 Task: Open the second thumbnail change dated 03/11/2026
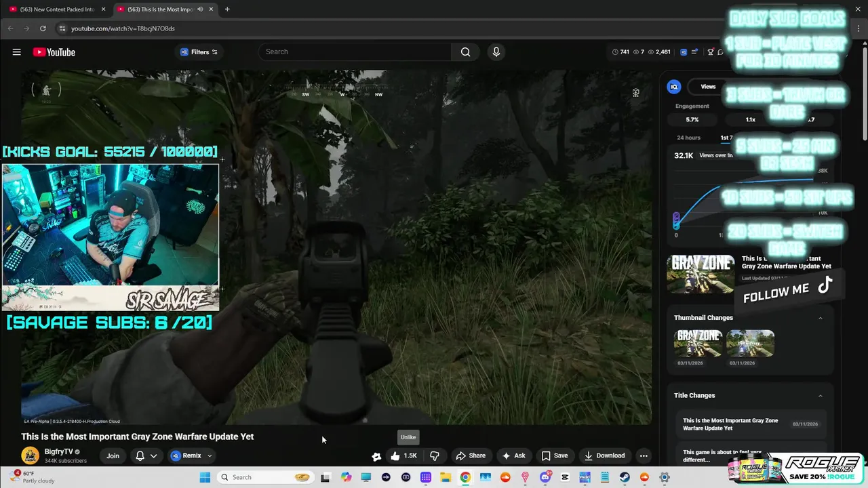click(x=750, y=343)
